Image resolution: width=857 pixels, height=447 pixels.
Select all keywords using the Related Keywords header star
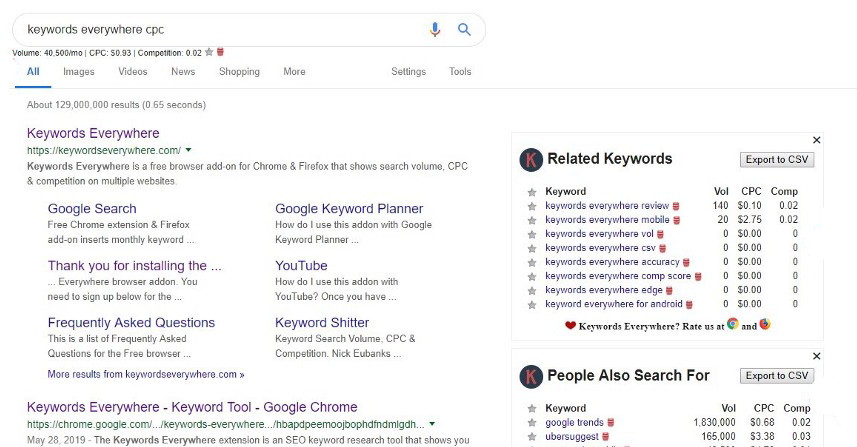point(532,191)
